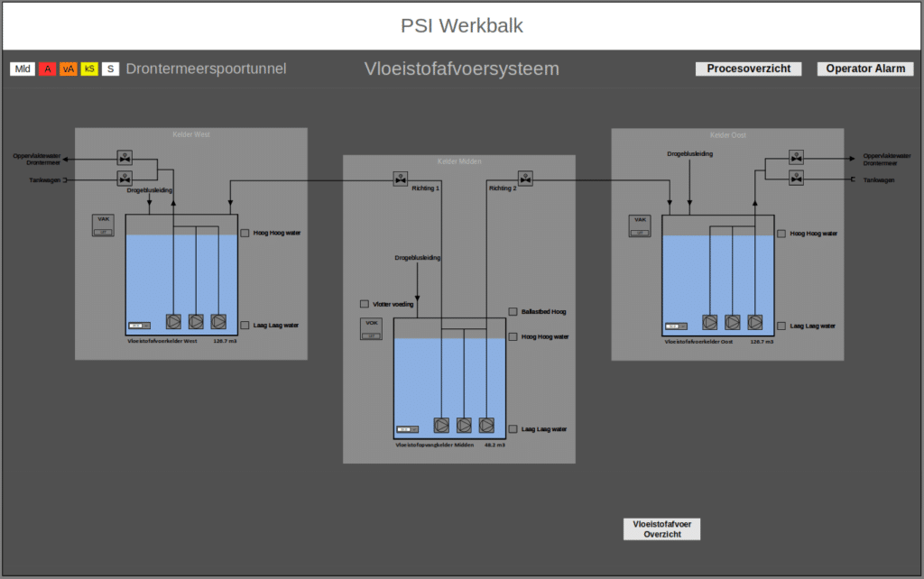This screenshot has width=924, height=579.
Task: Open the Operator Alarm page
Action: [865, 69]
